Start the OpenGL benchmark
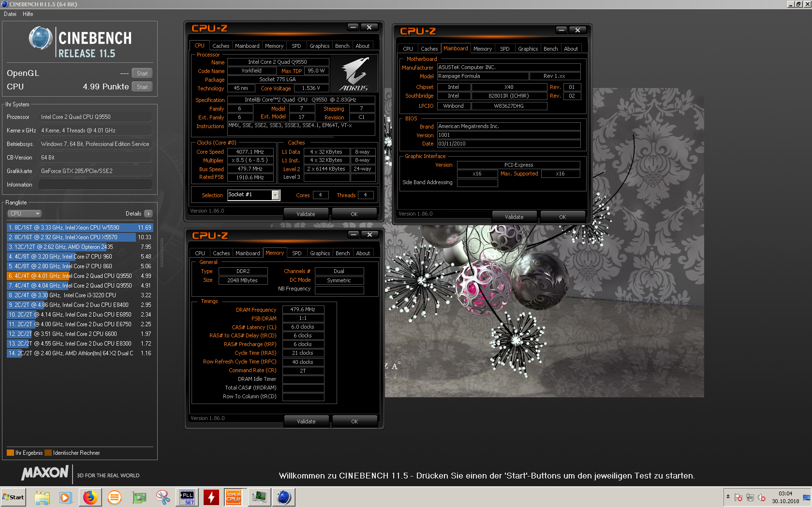 [142, 73]
